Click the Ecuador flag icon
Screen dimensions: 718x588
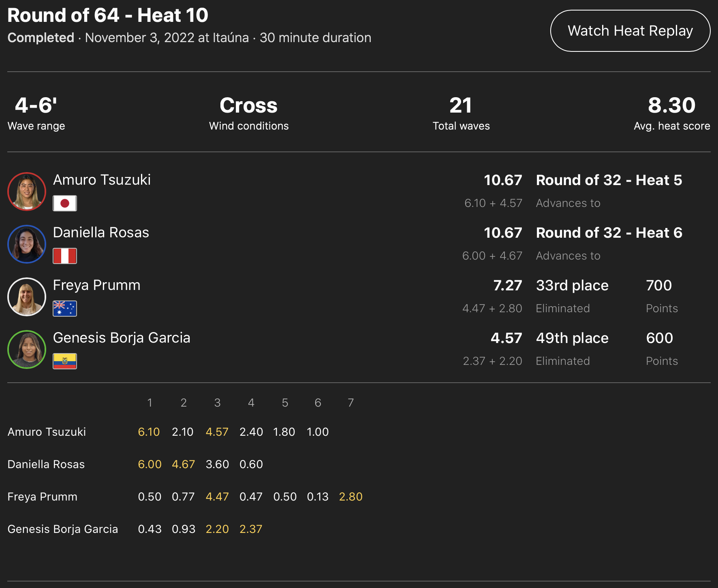coord(65,361)
